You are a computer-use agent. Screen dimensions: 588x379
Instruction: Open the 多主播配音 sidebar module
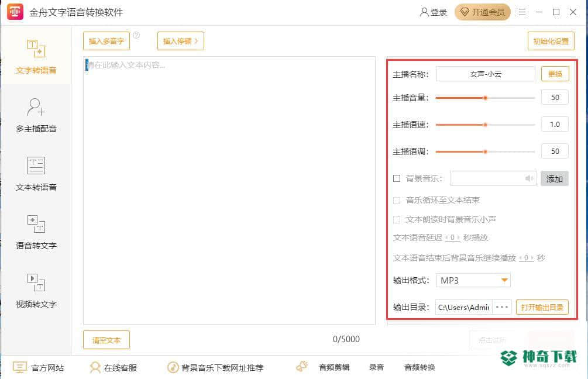coord(36,115)
